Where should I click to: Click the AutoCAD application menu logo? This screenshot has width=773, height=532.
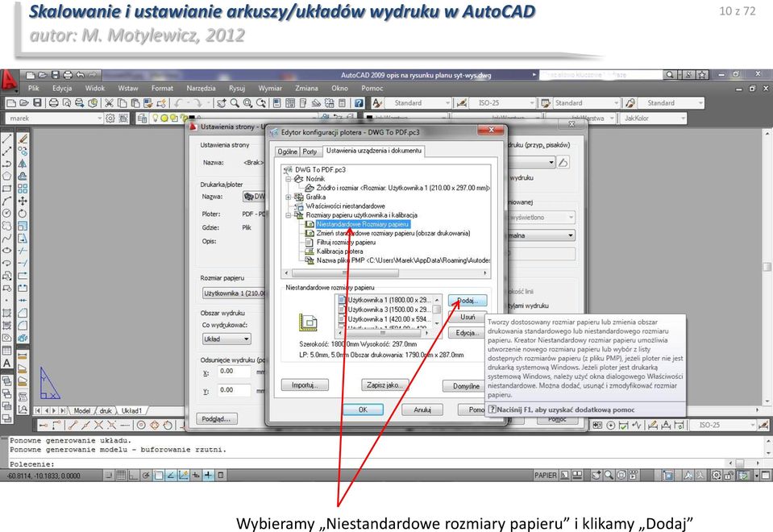pyautogui.click(x=9, y=81)
